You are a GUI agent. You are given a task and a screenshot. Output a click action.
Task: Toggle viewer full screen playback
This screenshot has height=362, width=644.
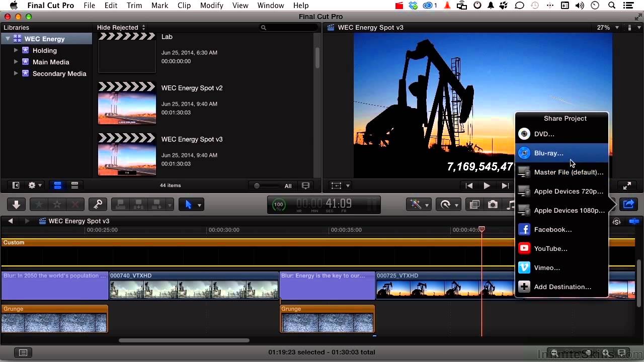coord(627,186)
